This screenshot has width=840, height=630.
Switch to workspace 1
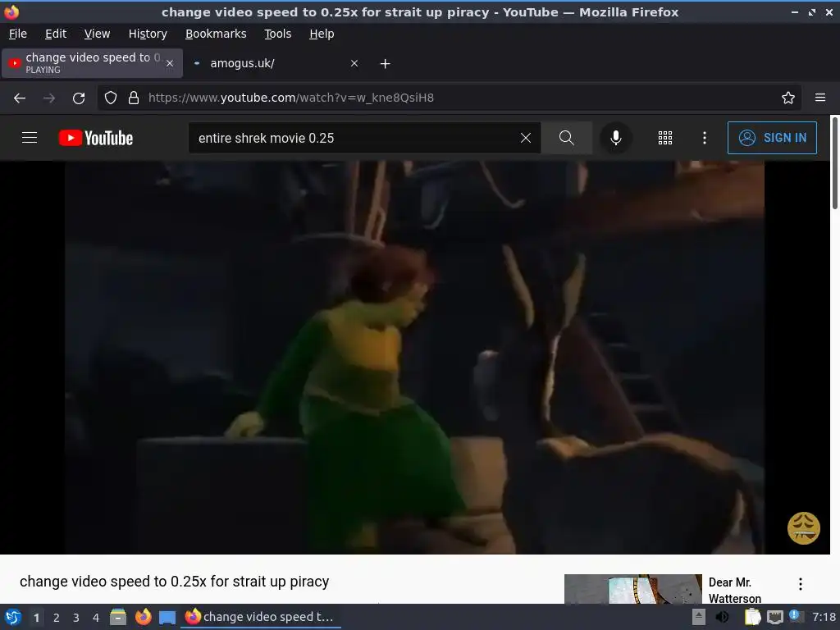[x=36, y=618]
